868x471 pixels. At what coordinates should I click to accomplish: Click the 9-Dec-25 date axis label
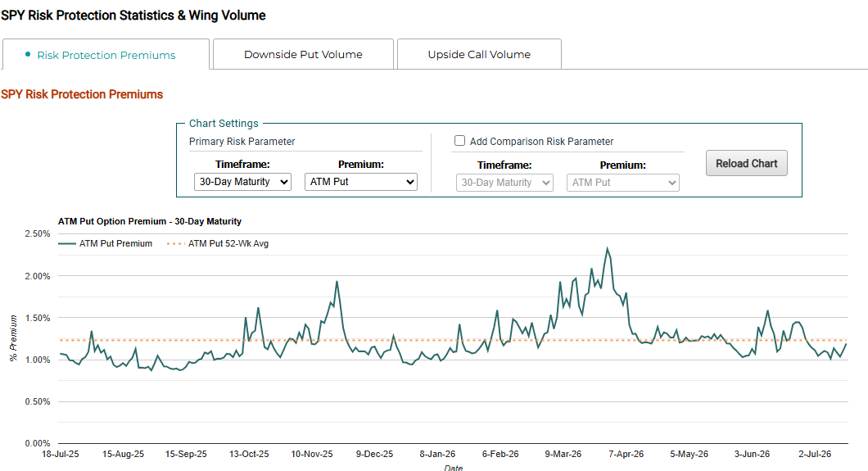click(375, 454)
